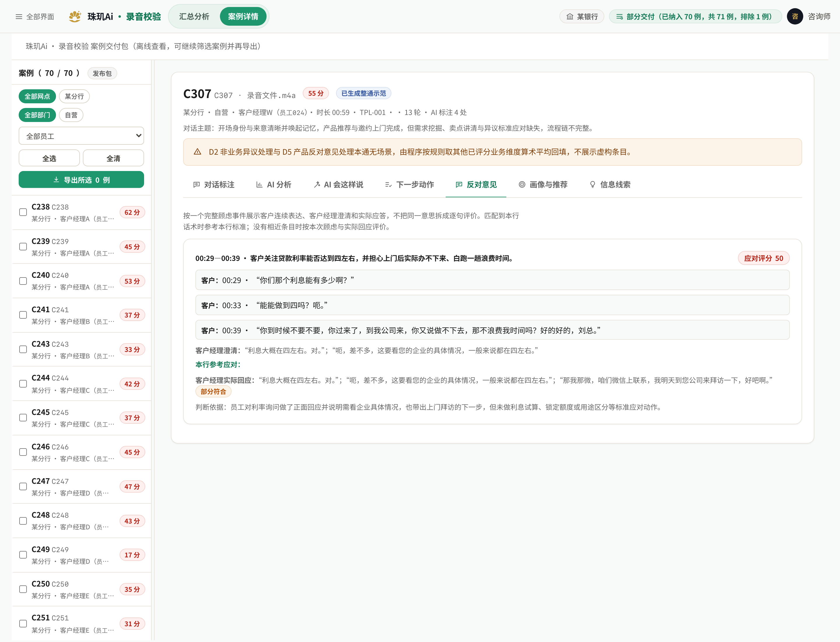Click the bar chart icon of AI 分析
Image resolution: width=840 pixels, height=642 pixels.
(x=259, y=184)
